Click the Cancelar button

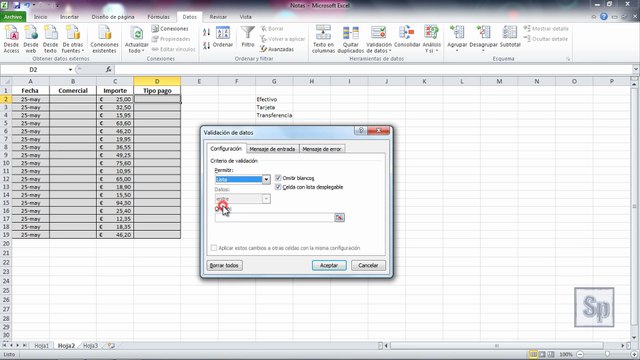pos(368,265)
